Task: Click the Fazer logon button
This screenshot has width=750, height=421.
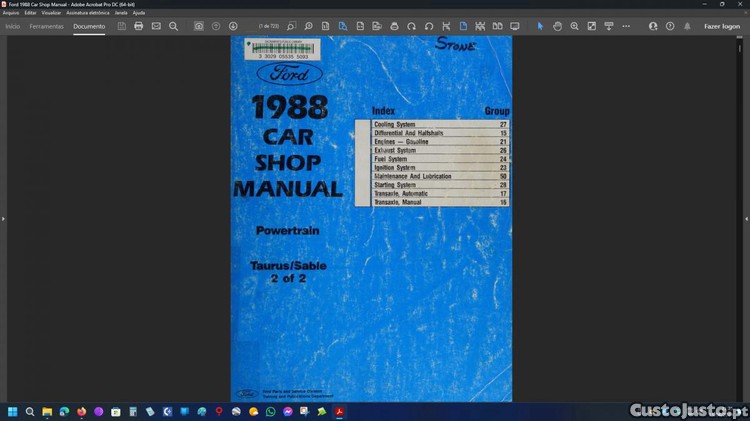Action: (722, 26)
